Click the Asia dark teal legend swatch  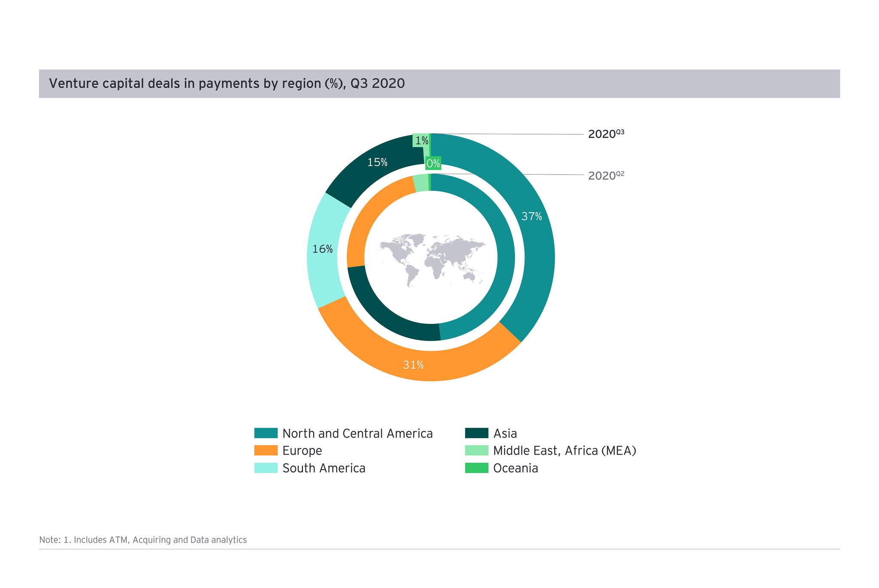point(476,433)
